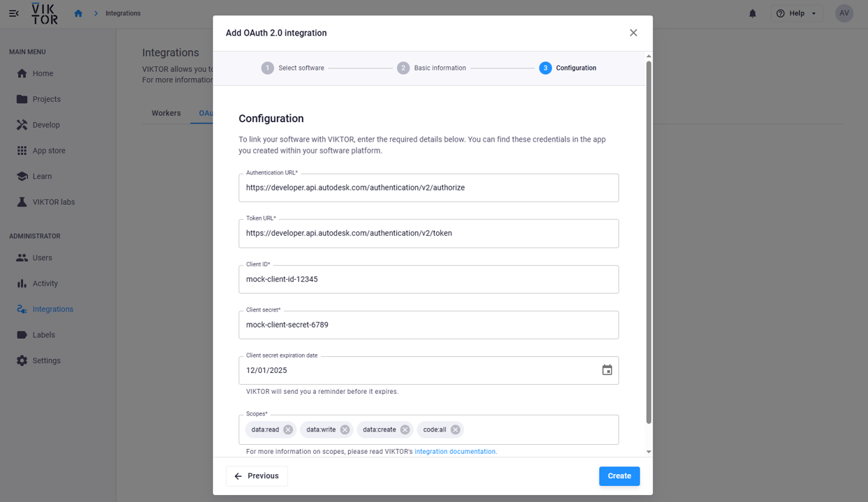
Task: Go to step 1 Select software
Action: pos(292,68)
